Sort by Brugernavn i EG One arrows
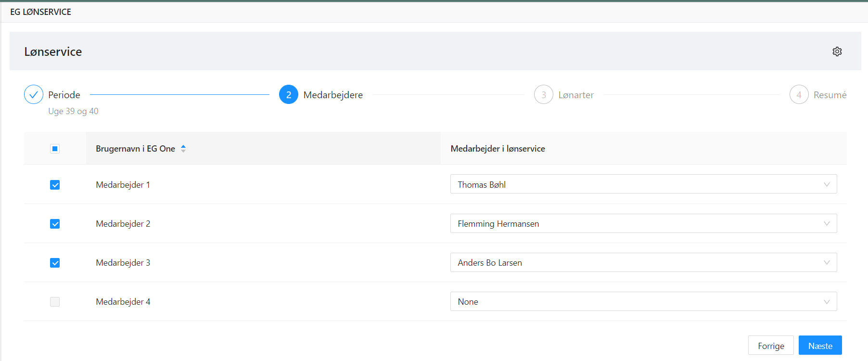The image size is (868, 361). click(x=183, y=149)
